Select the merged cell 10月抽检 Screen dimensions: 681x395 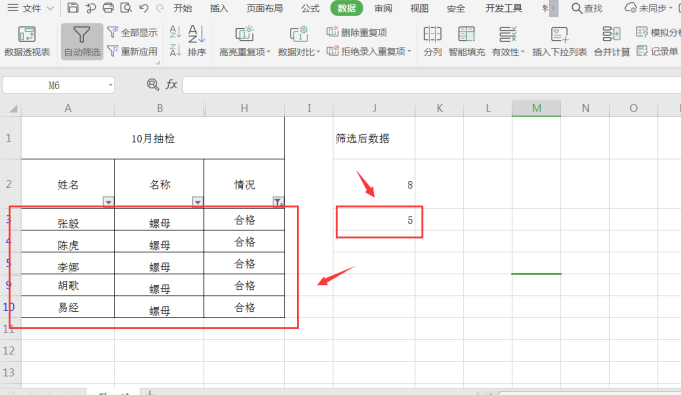tap(153, 138)
